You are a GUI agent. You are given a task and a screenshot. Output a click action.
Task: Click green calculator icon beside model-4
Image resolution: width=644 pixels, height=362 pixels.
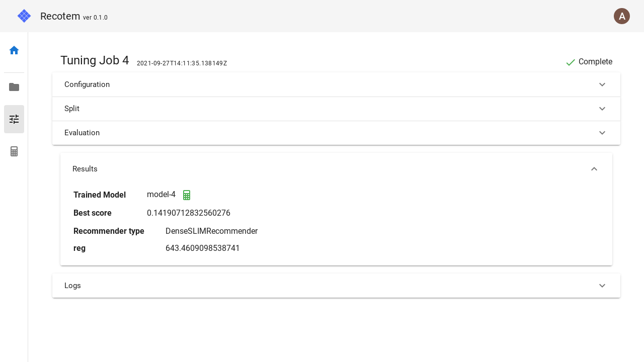point(187,195)
